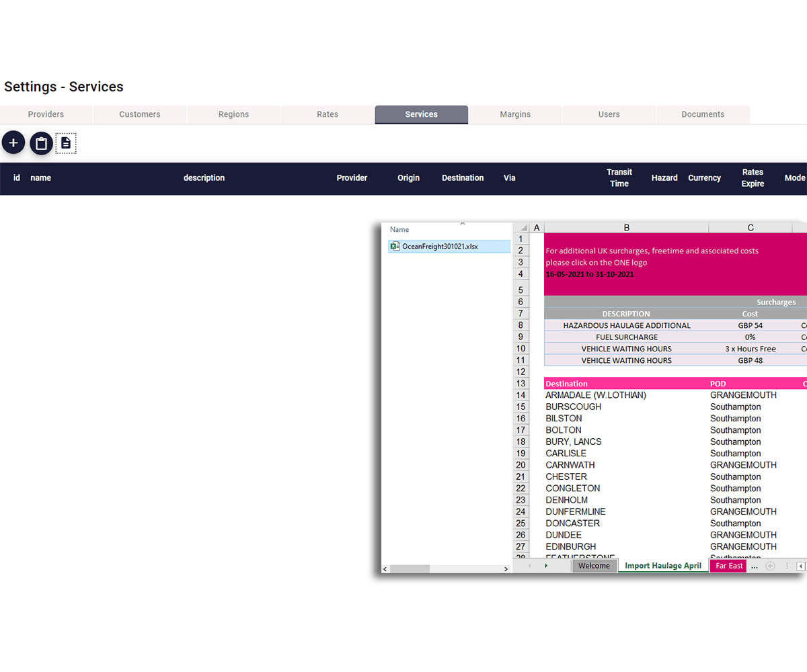Select the OceanFreight301021.xlsx file

tap(440, 247)
